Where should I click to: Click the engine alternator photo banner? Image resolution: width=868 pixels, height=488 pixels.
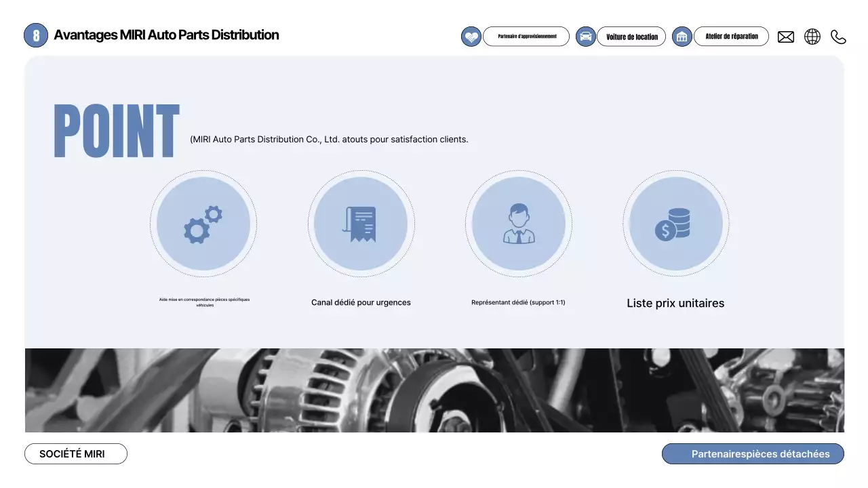tap(434, 390)
